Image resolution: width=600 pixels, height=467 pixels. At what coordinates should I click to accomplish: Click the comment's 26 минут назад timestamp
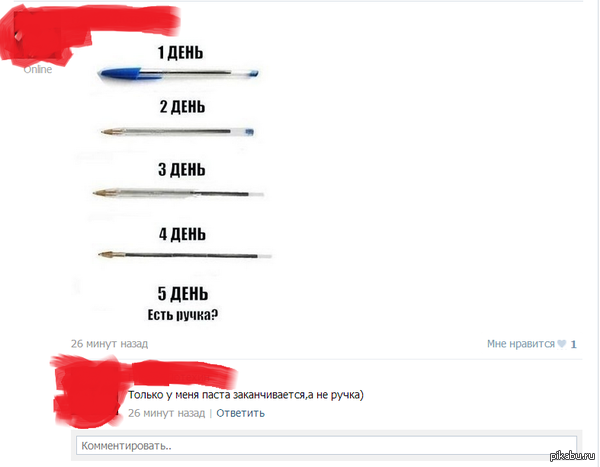pyautogui.click(x=166, y=413)
